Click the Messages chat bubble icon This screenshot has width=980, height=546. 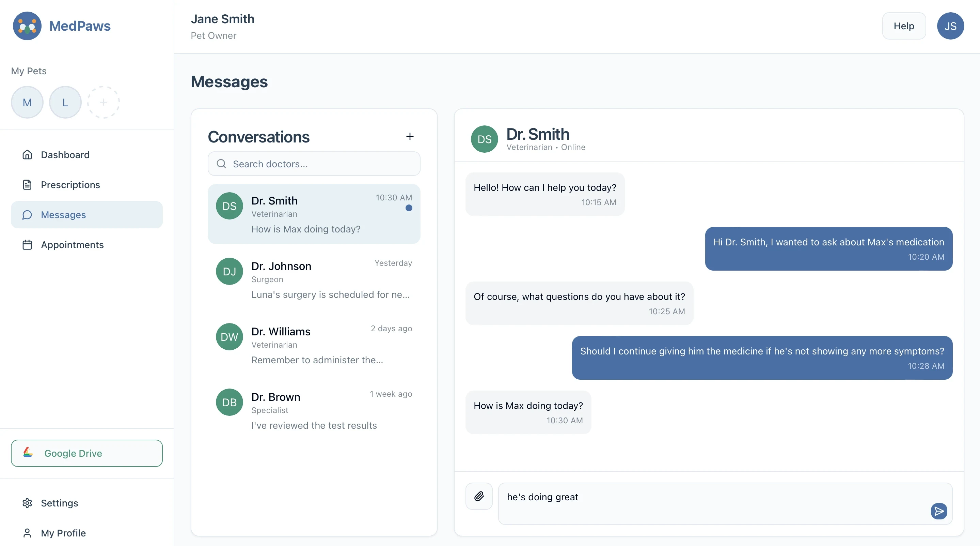27,215
